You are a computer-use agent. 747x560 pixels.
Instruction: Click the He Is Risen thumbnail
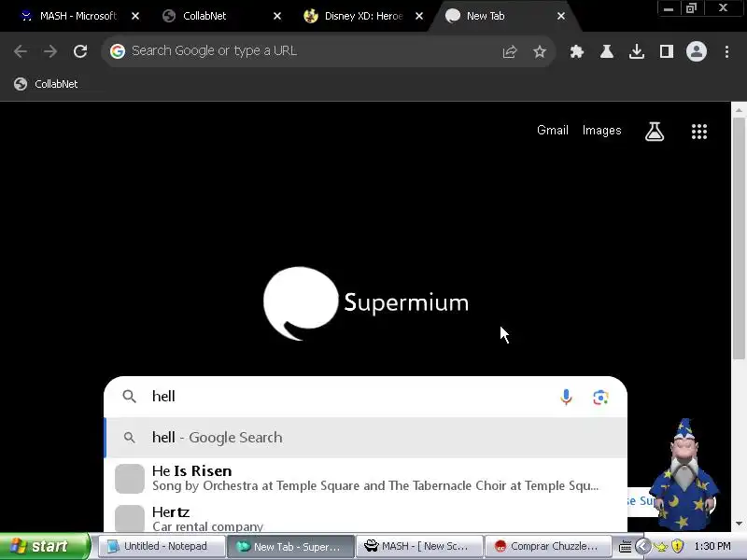coord(130,479)
